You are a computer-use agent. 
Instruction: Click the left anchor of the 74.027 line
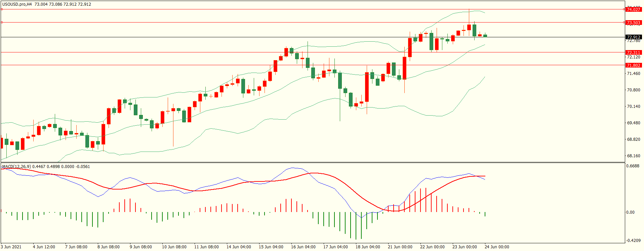point(2,9)
